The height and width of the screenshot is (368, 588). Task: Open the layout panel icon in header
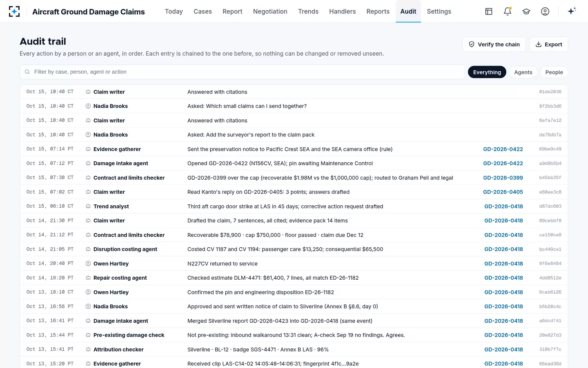click(x=489, y=11)
